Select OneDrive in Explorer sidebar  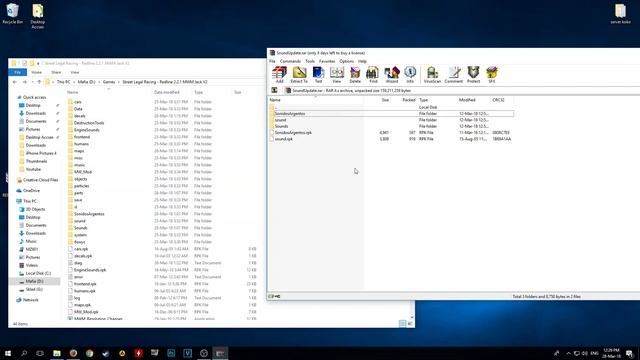(31, 191)
